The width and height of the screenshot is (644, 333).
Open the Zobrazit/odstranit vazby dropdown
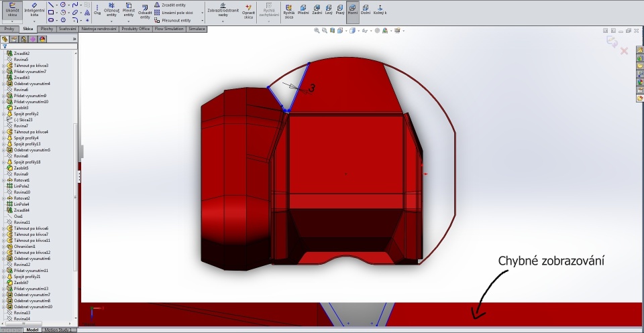[223, 19]
